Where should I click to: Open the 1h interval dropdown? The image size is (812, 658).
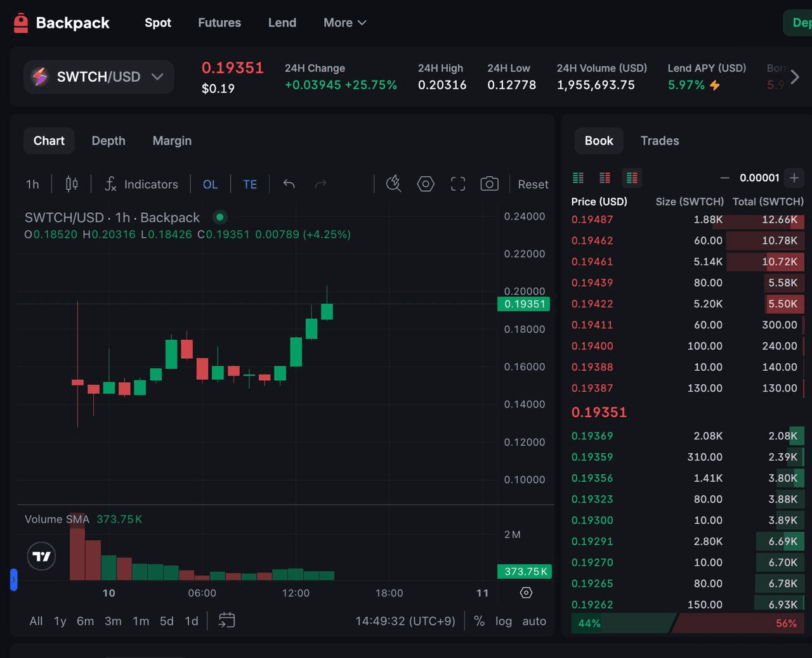point(32,184)
